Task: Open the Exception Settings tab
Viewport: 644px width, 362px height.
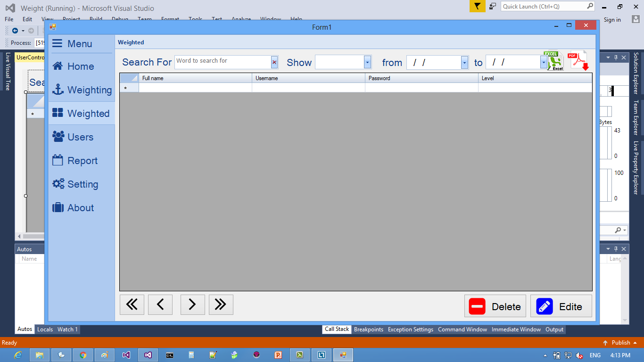Action: (x=411, y=329)
